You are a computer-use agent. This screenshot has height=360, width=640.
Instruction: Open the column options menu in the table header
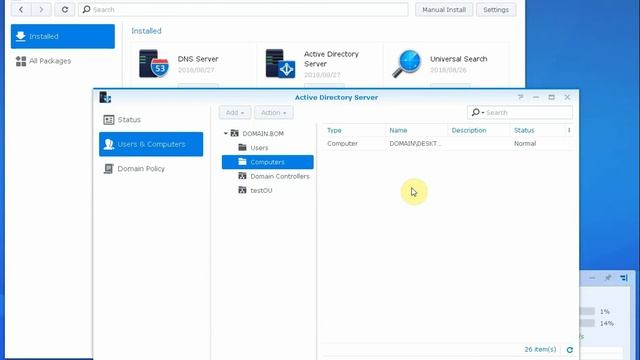click(x=569, y=130)
